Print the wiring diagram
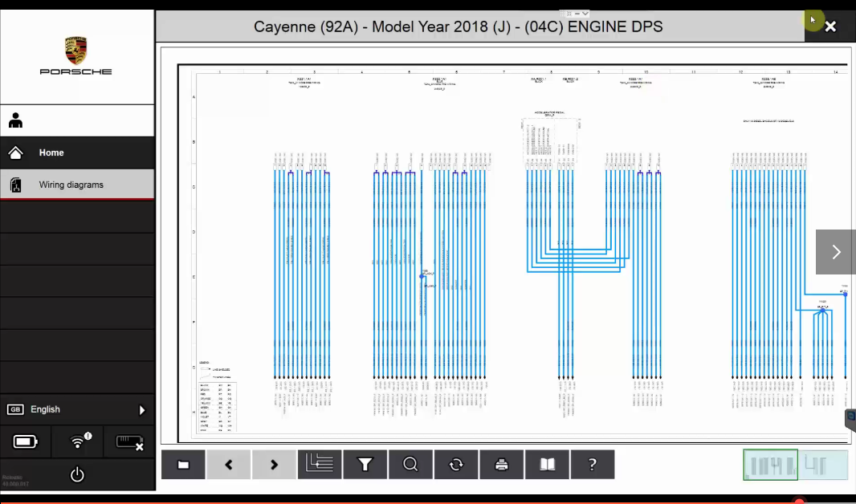 (502, 465)
